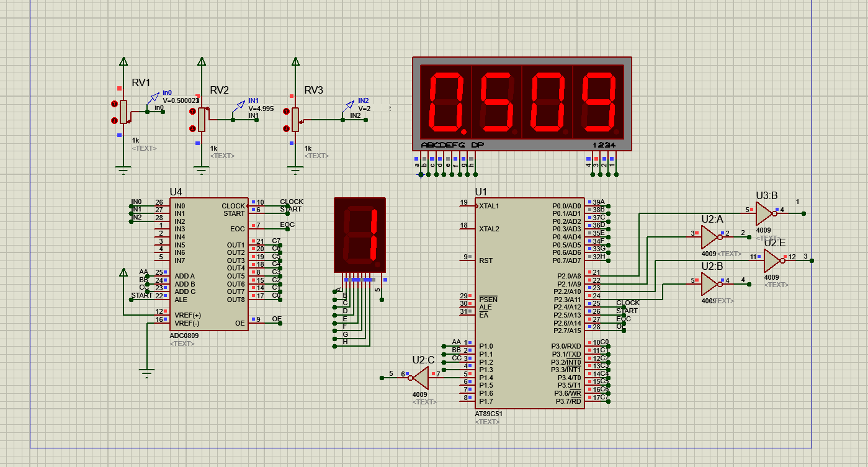Click the U3:B reference label

pyautogui.click(x=767, y=195)
